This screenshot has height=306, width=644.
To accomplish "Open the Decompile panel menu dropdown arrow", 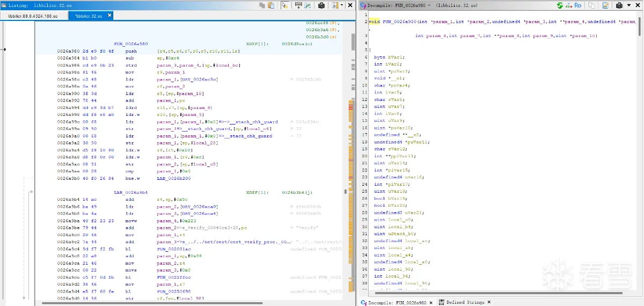I will coord(628,5).
